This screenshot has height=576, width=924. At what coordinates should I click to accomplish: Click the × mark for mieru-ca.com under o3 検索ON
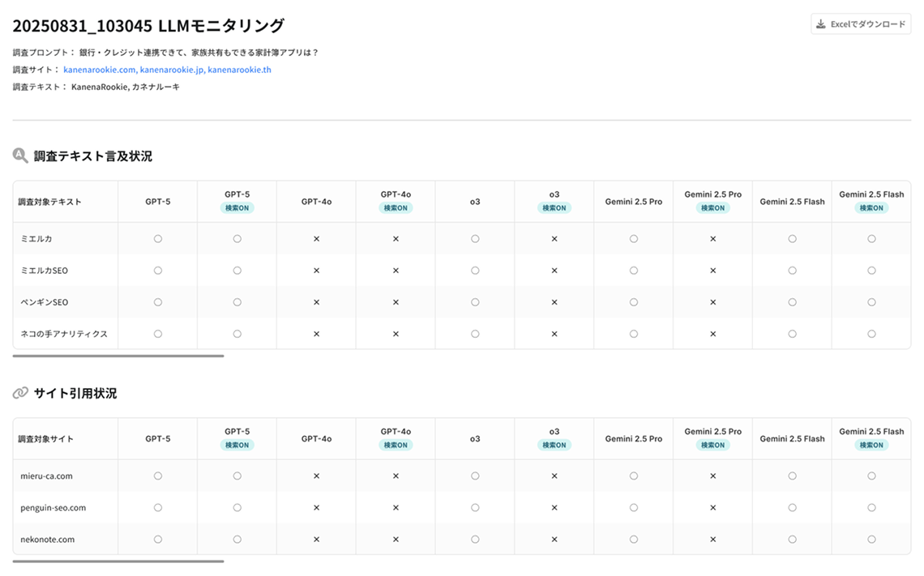[554, 476]
